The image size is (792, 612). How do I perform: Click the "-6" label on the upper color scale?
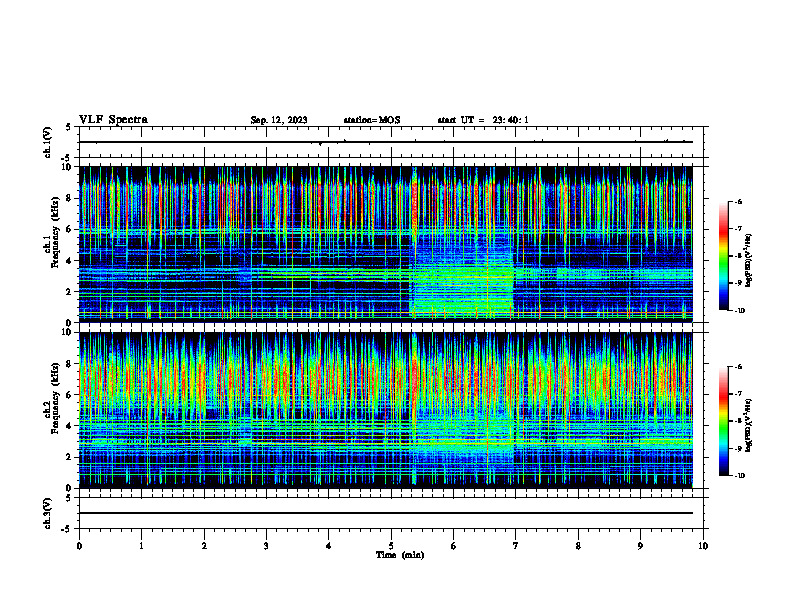[x=738, y=201]
